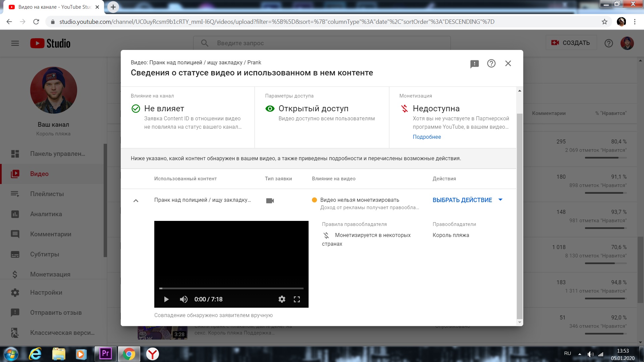Click the 'Создать' button
The image size is (644, 362).
[x=571, y=43]
